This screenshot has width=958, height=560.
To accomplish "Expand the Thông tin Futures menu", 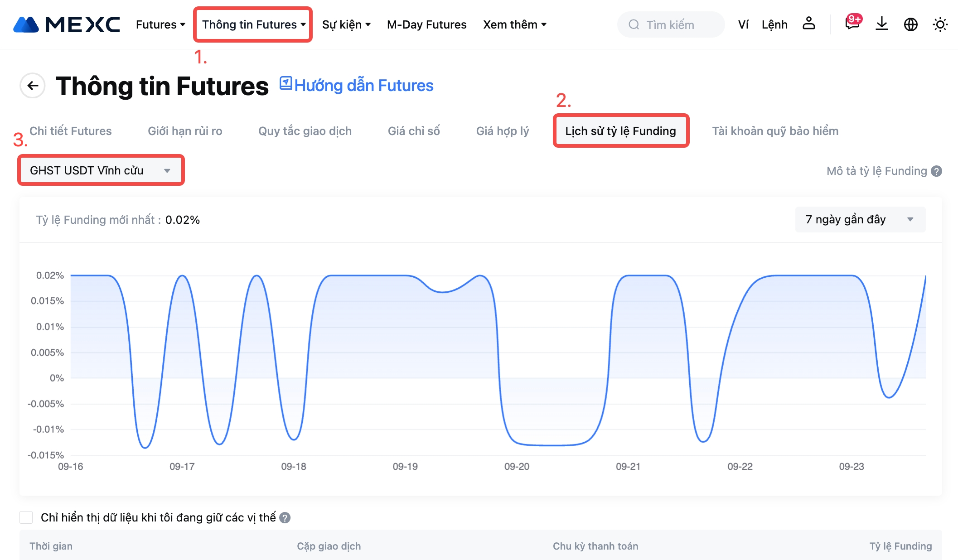I will pyautogui.click(x=253, y=24).
